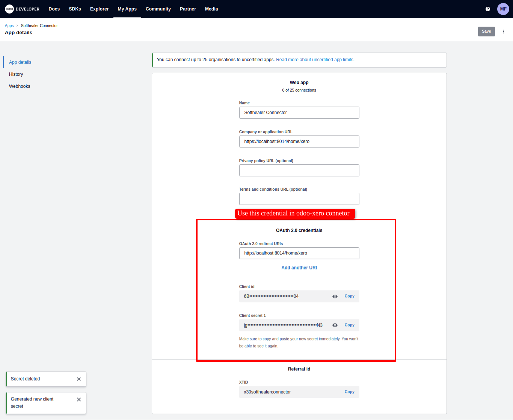
Task: Go to My Apps tab
Action: [x=127, y=9]
